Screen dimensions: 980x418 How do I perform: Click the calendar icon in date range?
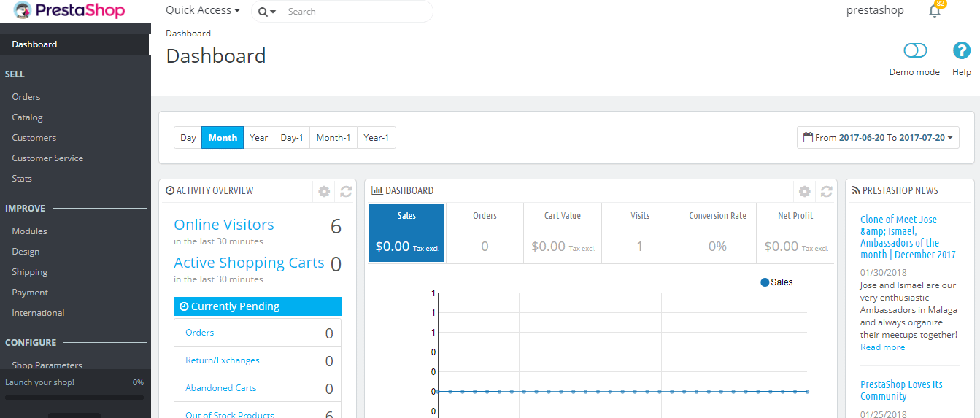[808, 137]
